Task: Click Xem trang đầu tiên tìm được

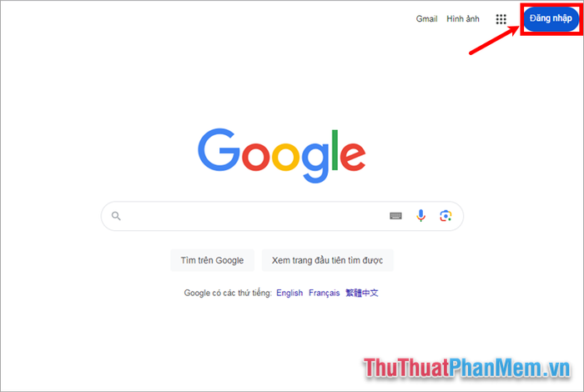Action: point(327,260)
